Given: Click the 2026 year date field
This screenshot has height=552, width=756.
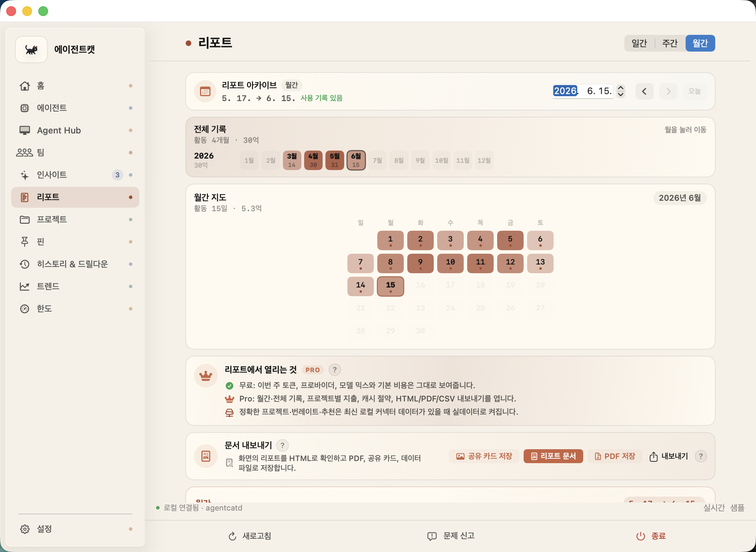Looking at the screenshot, I should click(x=565, y=91).
